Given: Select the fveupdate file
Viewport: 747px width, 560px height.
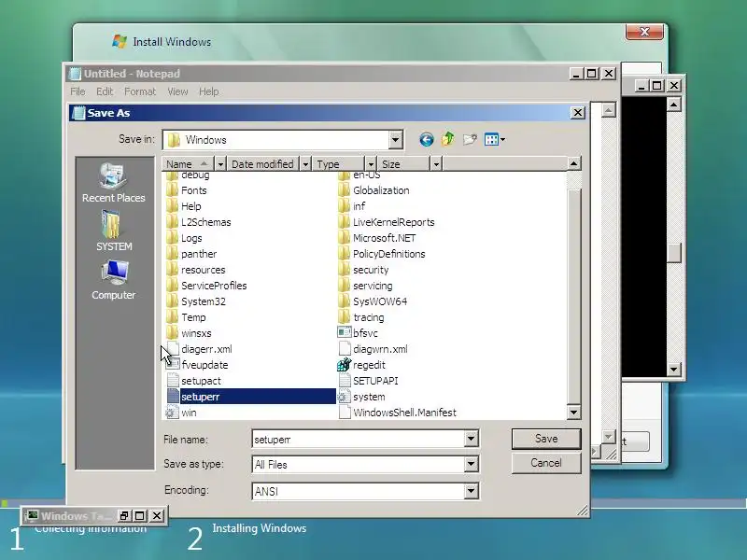Looking at the screenshot, I should [197, 365].
